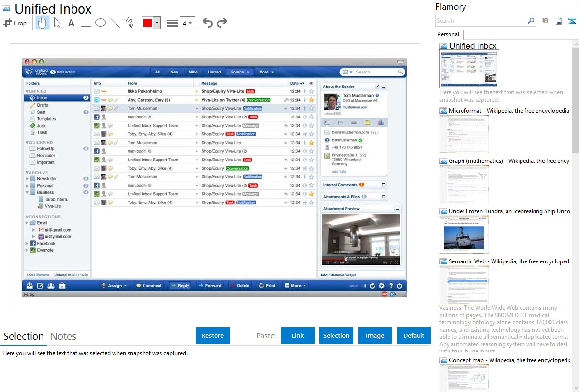Open the Semantic Web snapshot title

509,261
